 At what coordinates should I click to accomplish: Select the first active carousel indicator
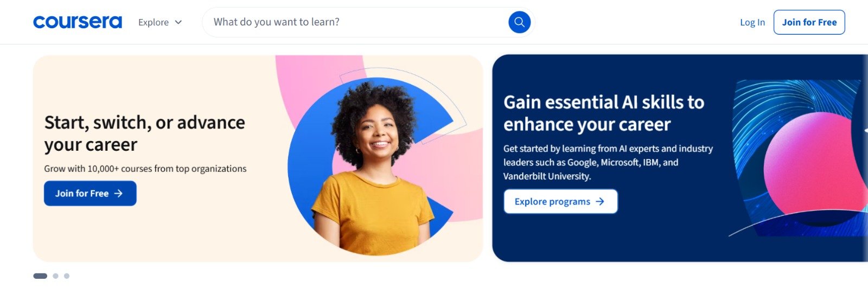point(40,276)
